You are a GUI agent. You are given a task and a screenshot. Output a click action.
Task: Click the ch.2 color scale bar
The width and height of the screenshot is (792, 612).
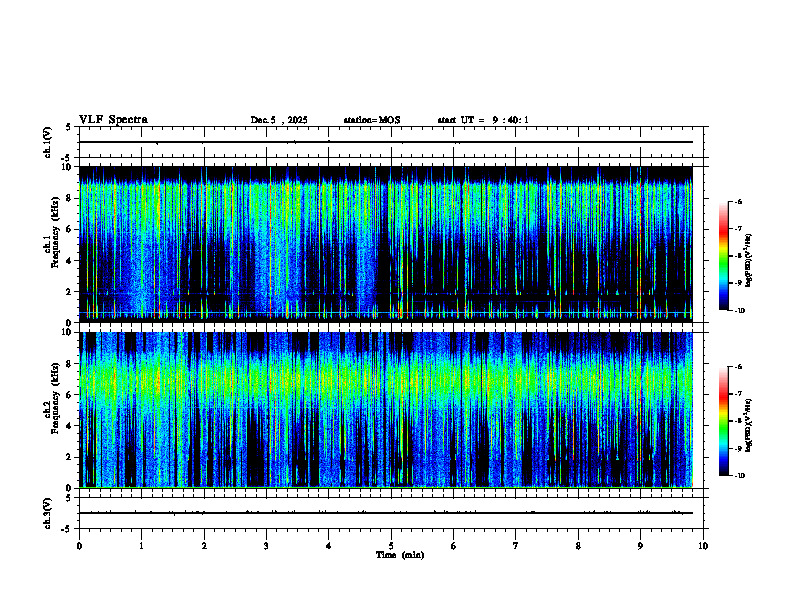click(724, 421)
